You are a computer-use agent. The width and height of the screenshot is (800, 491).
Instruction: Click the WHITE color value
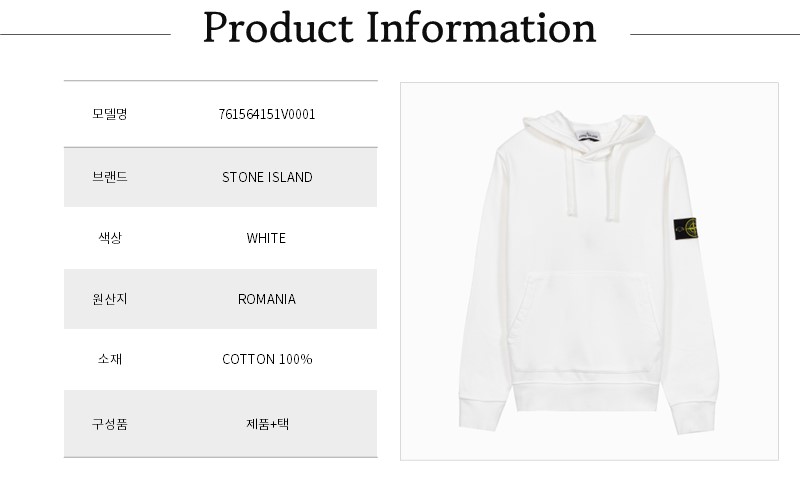pyautogui.click(x=266, y=238)
